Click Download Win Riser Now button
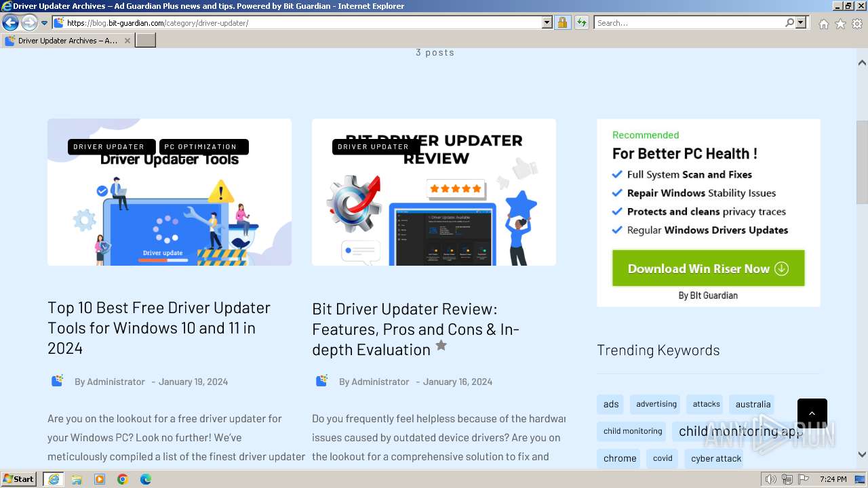868x488 pixels. (709, 268)
